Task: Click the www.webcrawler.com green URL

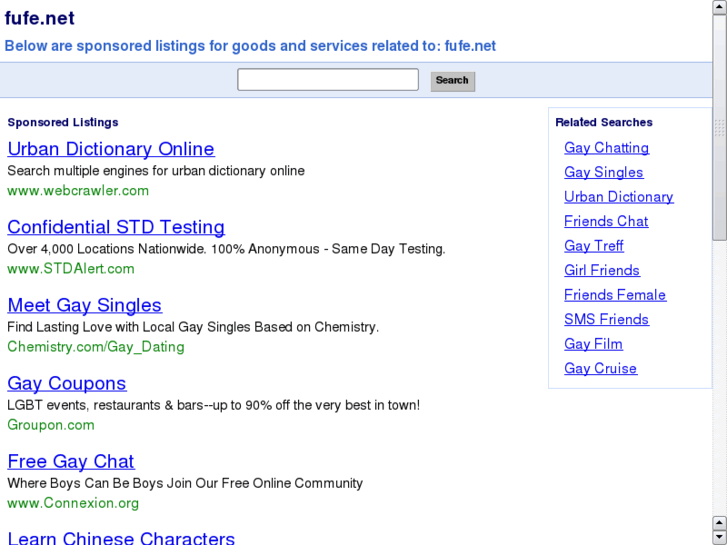Action: 78,190
